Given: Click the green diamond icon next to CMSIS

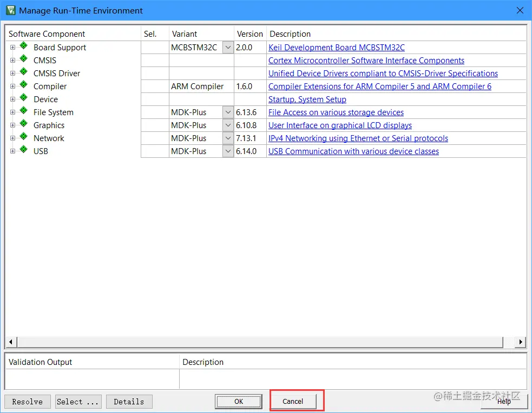Looking at the screenshot, I should point(24,58).
